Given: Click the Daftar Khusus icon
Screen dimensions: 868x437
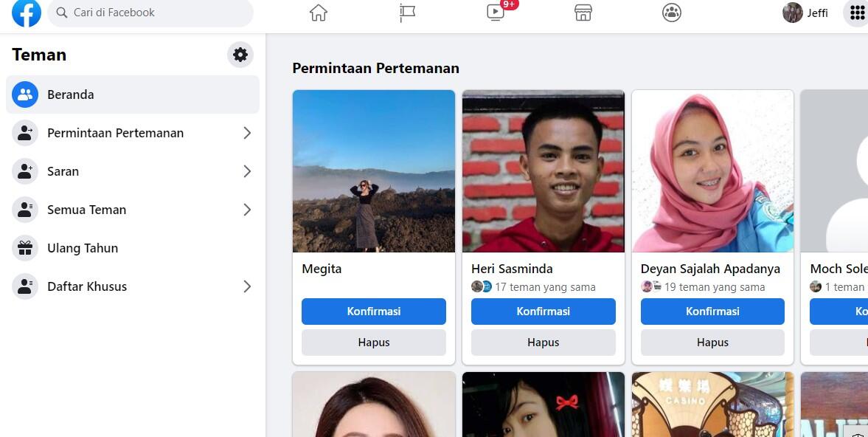Looking at the screenshot, I should pyautogui.click(x=25, y=286).
